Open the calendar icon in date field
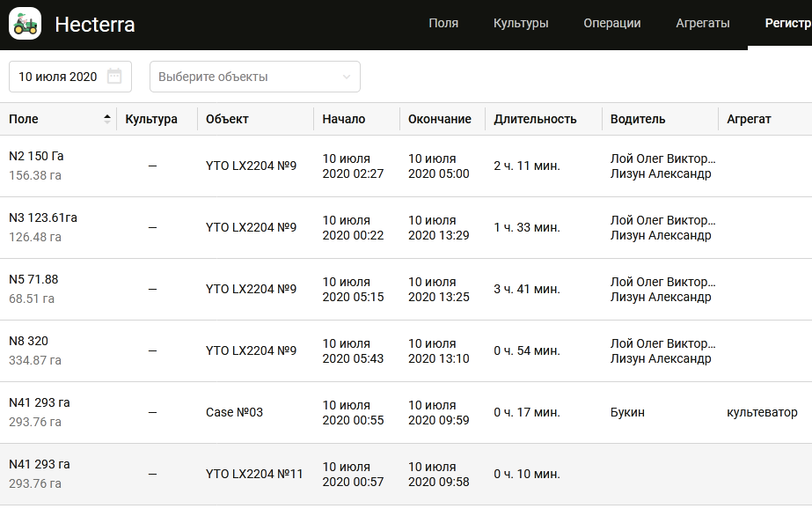 pos(114,77)
